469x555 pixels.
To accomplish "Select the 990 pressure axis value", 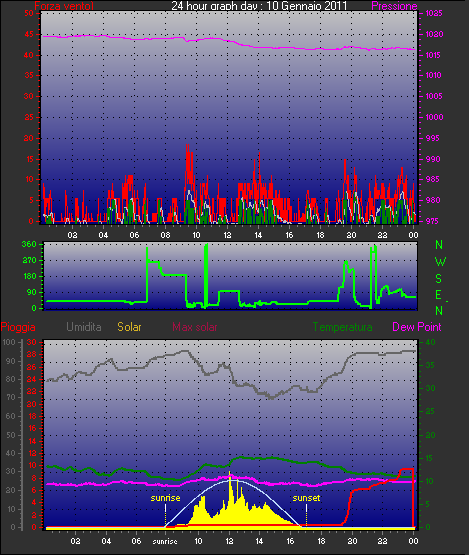I will 433,159.
